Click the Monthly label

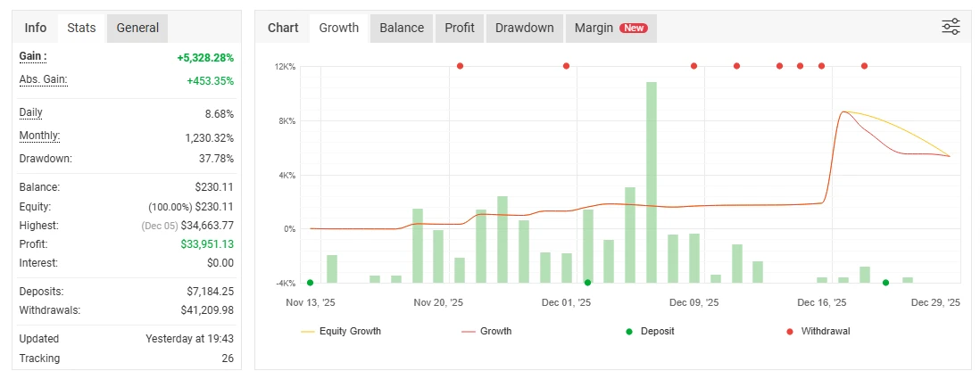click(40, 136)
